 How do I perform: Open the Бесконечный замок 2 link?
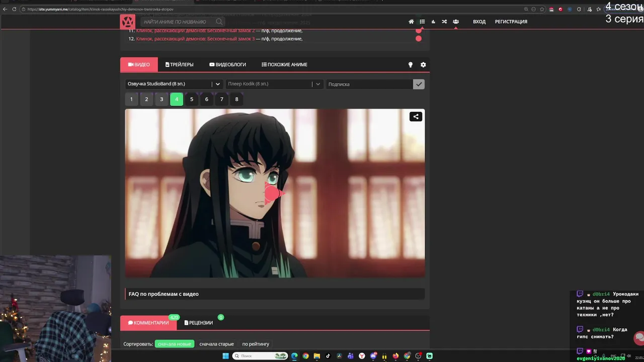(x=195, y=31)
